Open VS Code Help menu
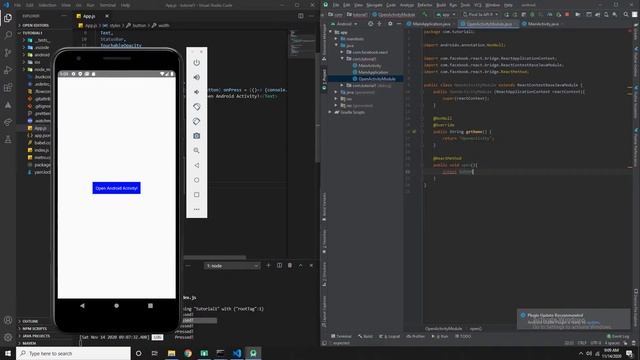 (126, 5)
